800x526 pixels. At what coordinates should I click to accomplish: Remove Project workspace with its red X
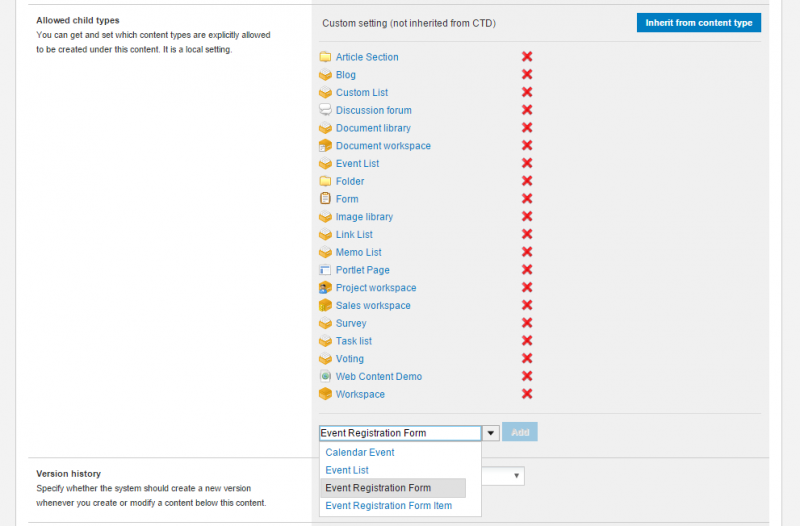[527, 287]
